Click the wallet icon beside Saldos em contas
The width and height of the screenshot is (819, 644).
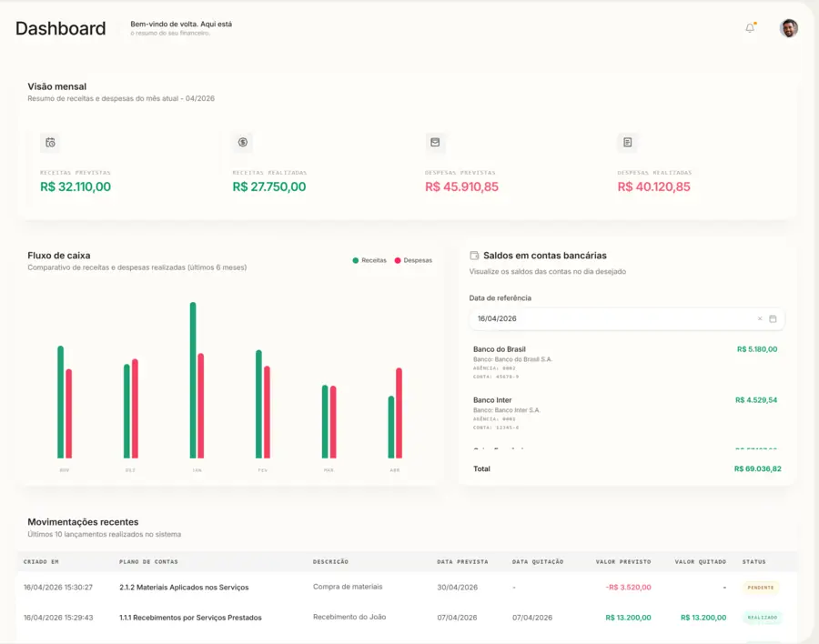[474, 256]
